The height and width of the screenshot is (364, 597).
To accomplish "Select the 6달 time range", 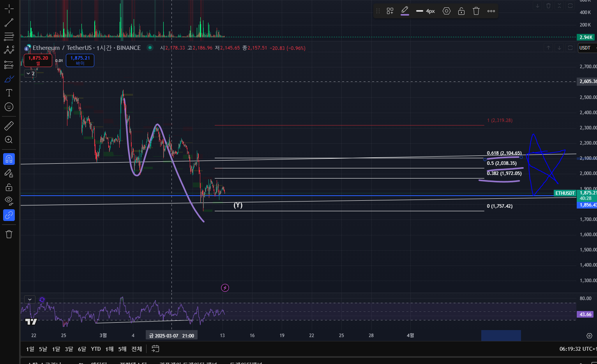I will 82,349.
